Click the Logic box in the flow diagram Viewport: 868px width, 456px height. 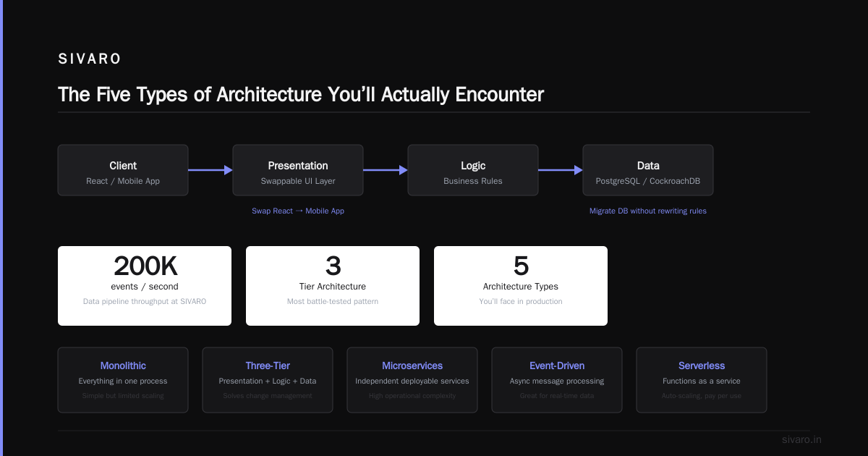point(473,170)
